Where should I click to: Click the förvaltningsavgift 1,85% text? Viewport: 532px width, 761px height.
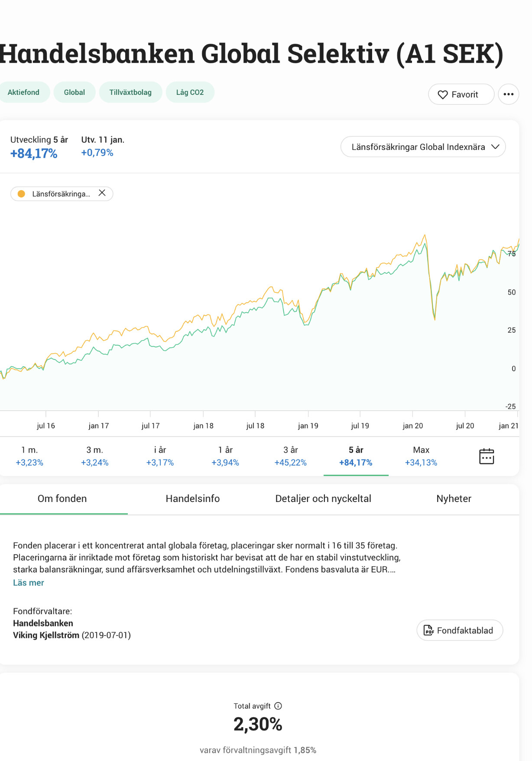point(258,750)
